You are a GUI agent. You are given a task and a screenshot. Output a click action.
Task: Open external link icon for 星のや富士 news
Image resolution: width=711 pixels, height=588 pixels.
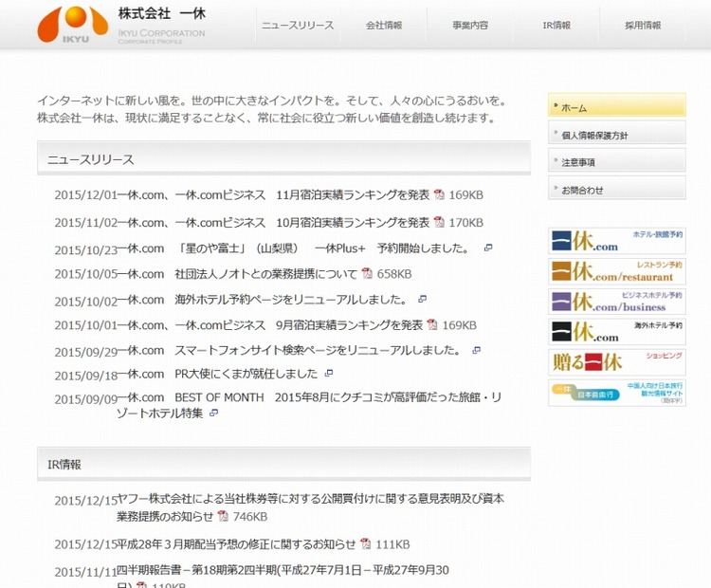pyautogui.click(x=488, y=248)
